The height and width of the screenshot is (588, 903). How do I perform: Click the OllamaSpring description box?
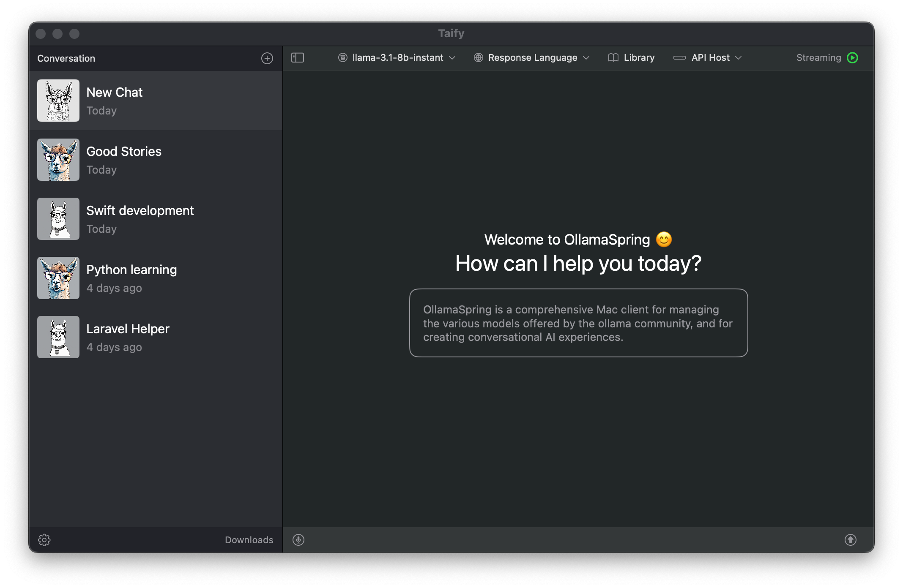click(578, 323)
